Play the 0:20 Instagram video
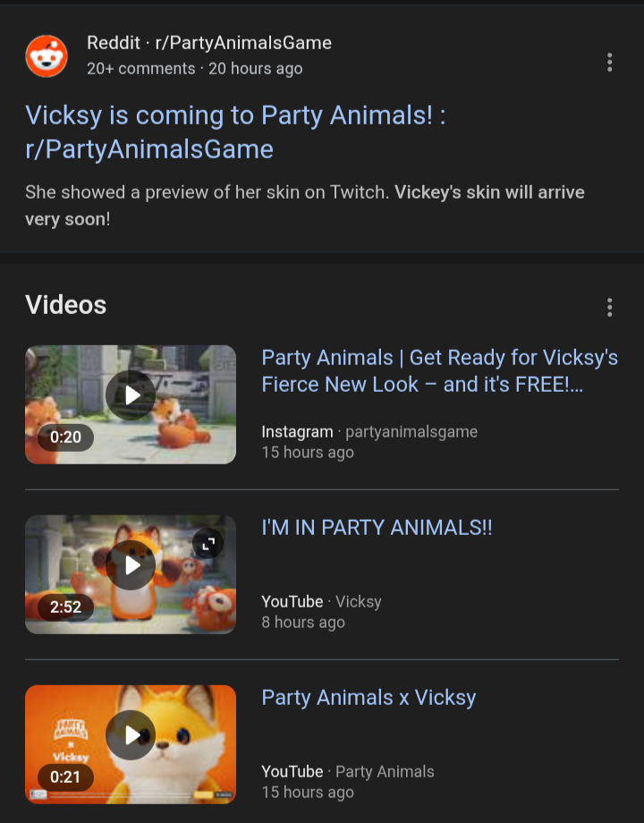 click(131, 395)
